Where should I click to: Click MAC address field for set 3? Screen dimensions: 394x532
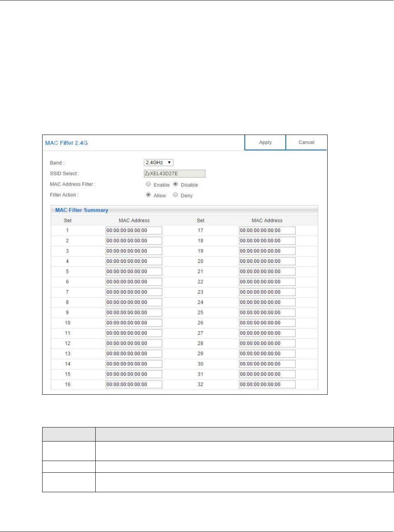pos(134,251)
